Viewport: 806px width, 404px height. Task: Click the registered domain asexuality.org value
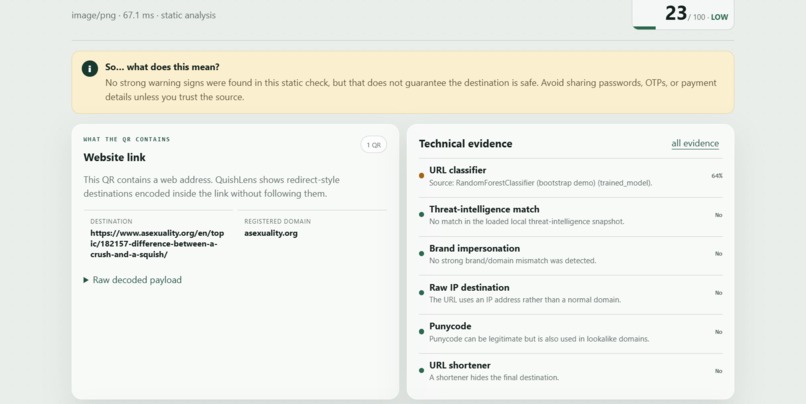271,233
